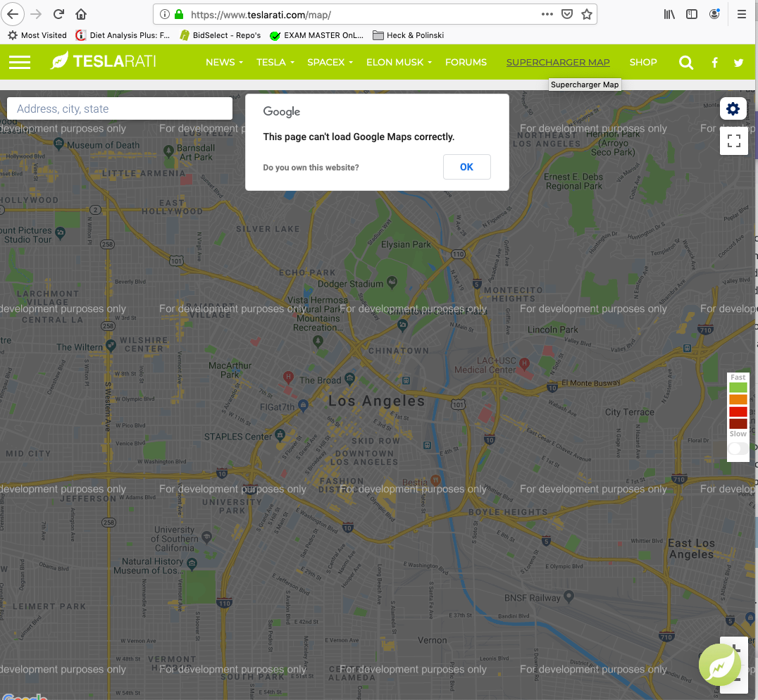758x700 pixels.
Task: Click Dodger Stadium map marker
Action: click(392, 282)
